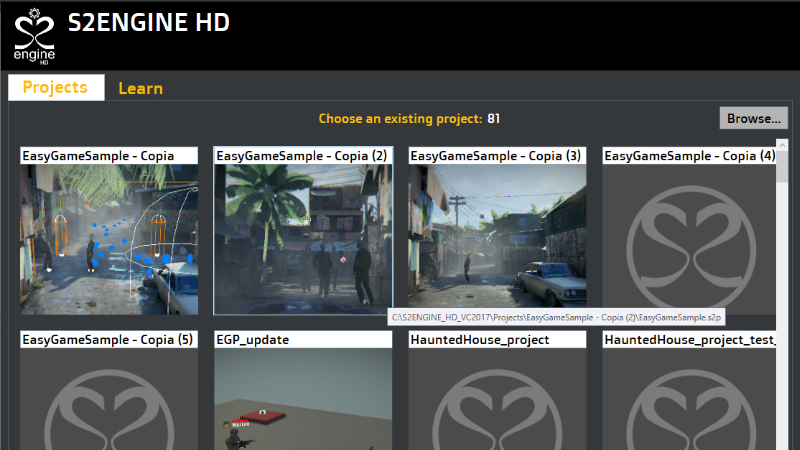Click the 'EGP_update' title label
The width and height of the screenshot is (800, 450).
303,339
